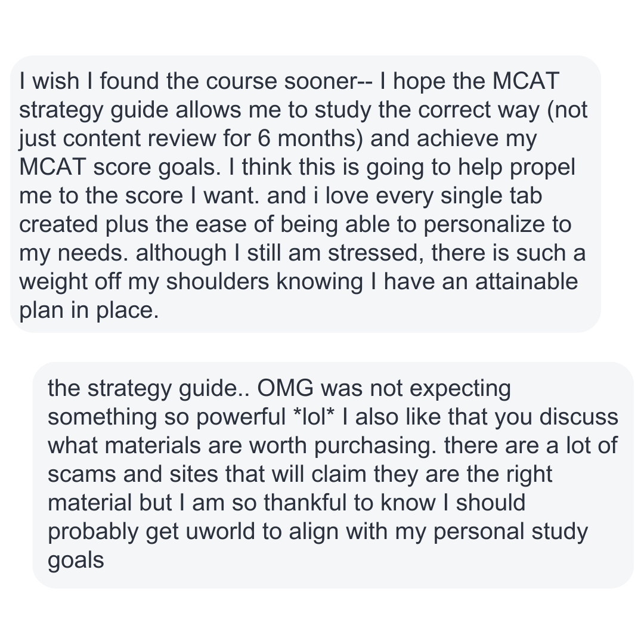
Task: Click the word "propel" in the first message
Action: 542,168
